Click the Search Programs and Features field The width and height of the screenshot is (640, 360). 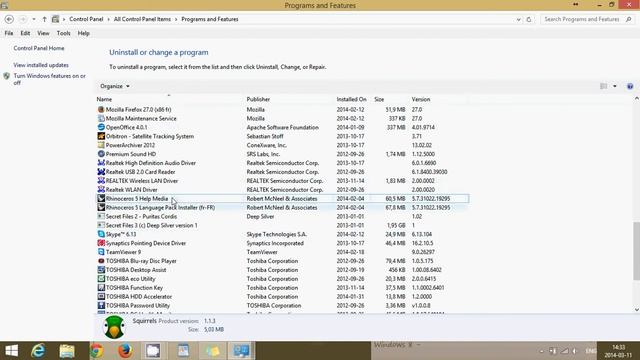coord(587,19)
